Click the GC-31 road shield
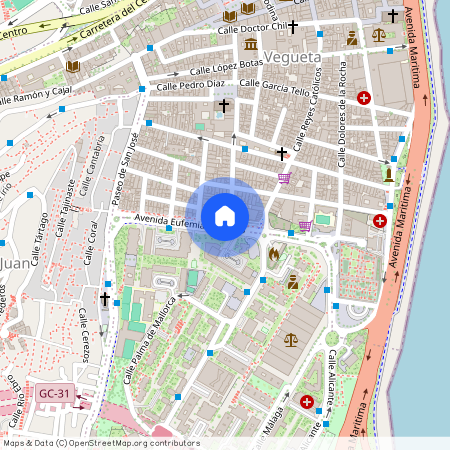 point(54,393)
